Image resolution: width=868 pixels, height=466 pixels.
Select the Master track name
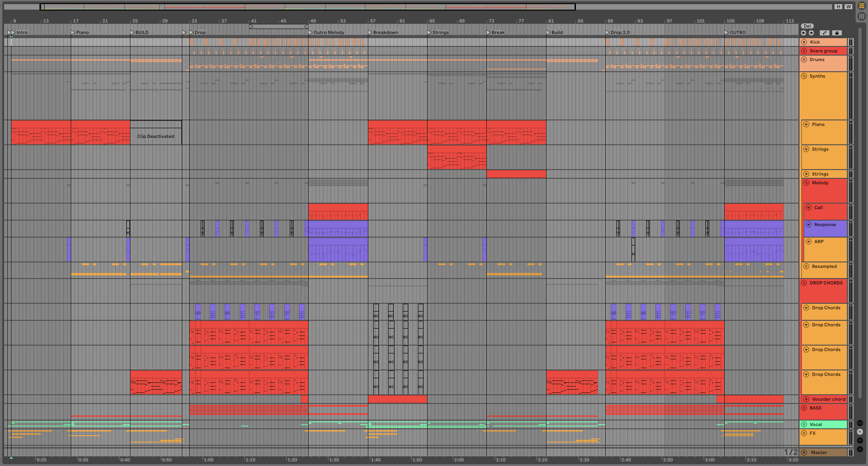tap(819, 453)
